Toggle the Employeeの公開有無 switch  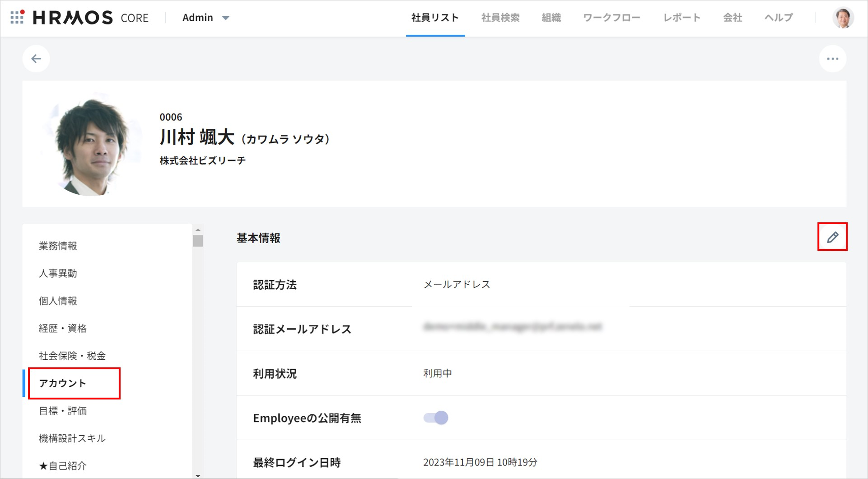tap(436, 418)
